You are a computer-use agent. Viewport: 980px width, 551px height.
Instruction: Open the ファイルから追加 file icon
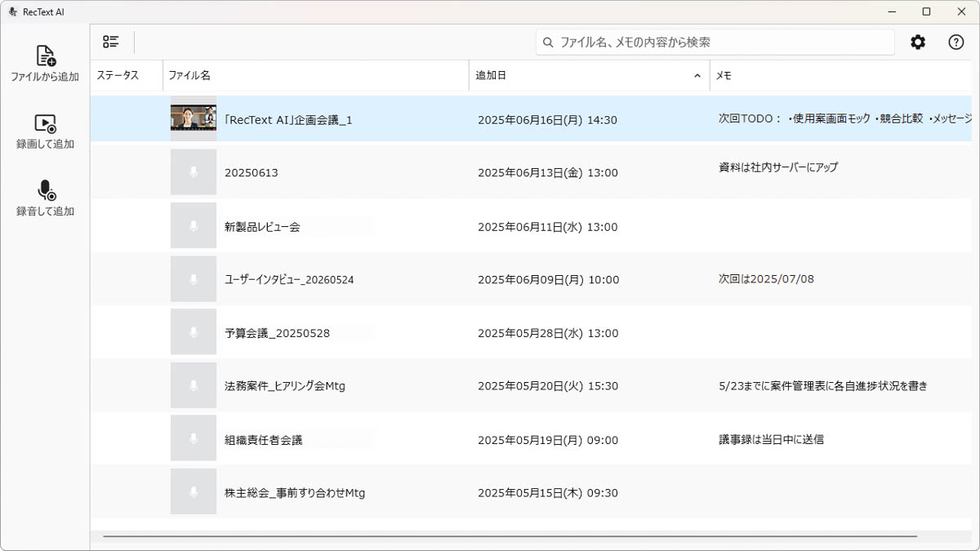pyautogui.click(x=45, y=56)
